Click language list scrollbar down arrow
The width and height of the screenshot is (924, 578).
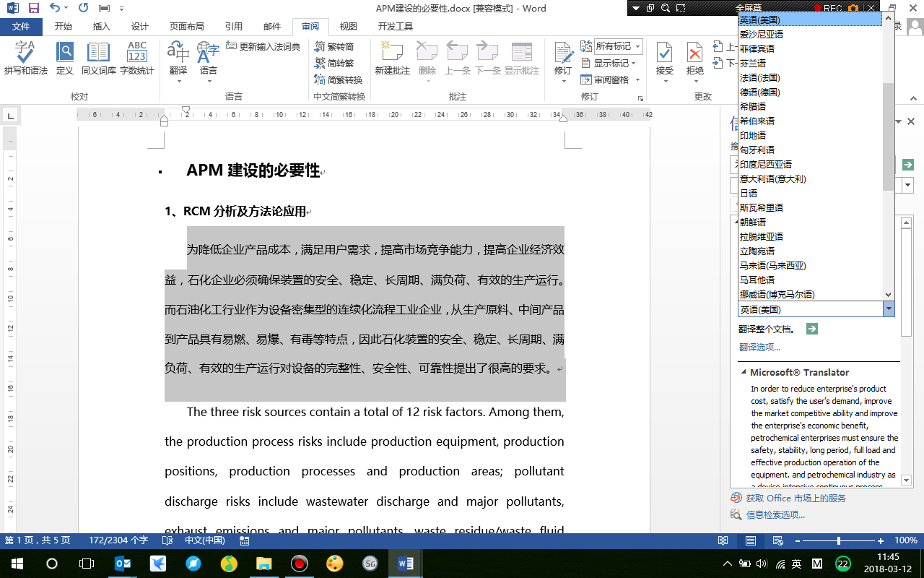pos(889,295)
